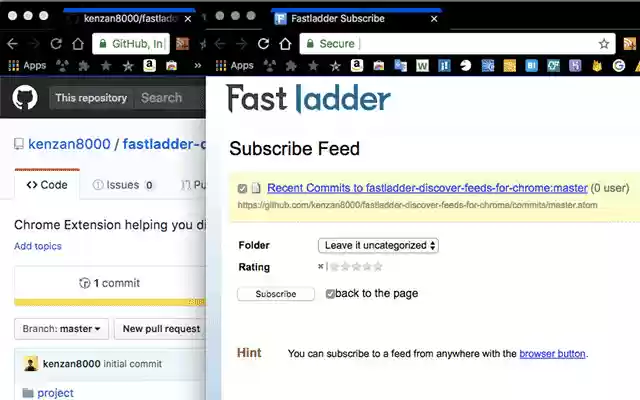This screenshot has width=640, height=400.
Task: Open Chrome Web Store bookmark in Fastladder window
Action: click(x=379, y=65)
